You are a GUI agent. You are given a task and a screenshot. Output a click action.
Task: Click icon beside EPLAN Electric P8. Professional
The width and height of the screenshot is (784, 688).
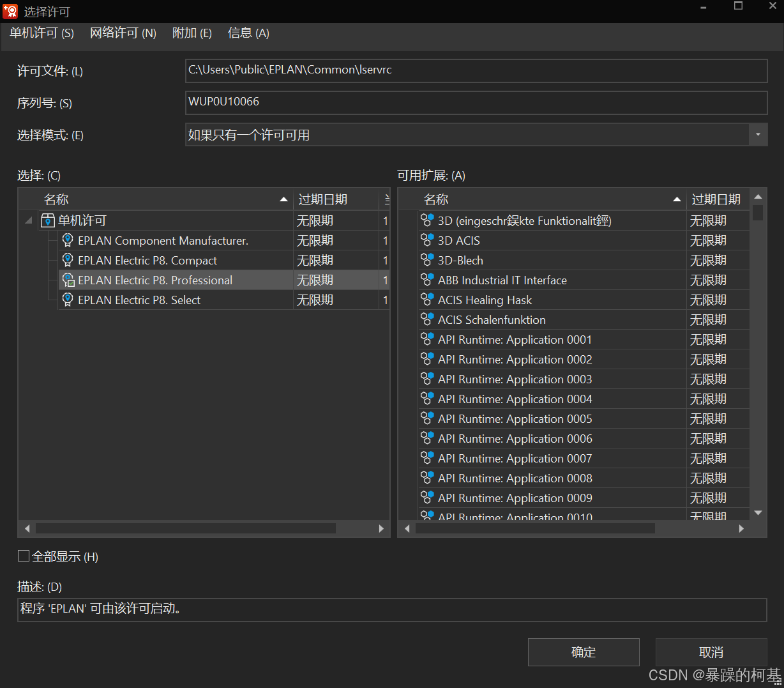(x=68, y=280)
